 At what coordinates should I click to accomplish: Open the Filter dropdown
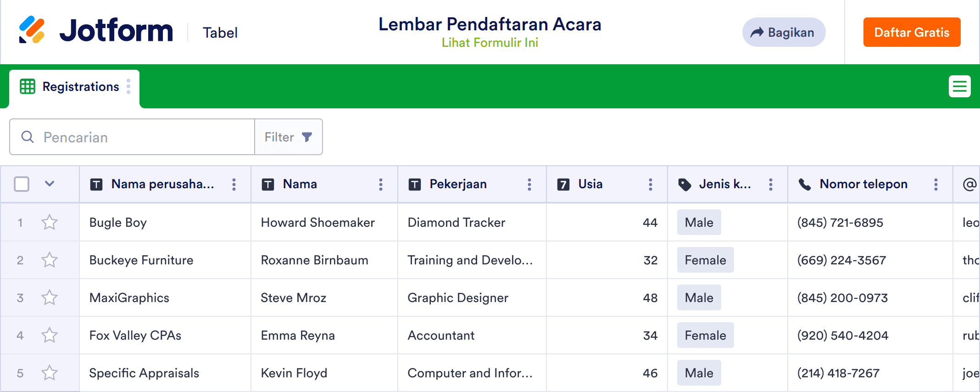(x=288, y=137)
